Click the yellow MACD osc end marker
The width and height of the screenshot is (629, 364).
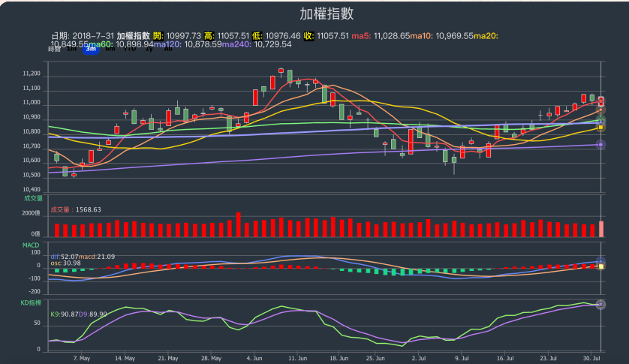coord(600,266)
